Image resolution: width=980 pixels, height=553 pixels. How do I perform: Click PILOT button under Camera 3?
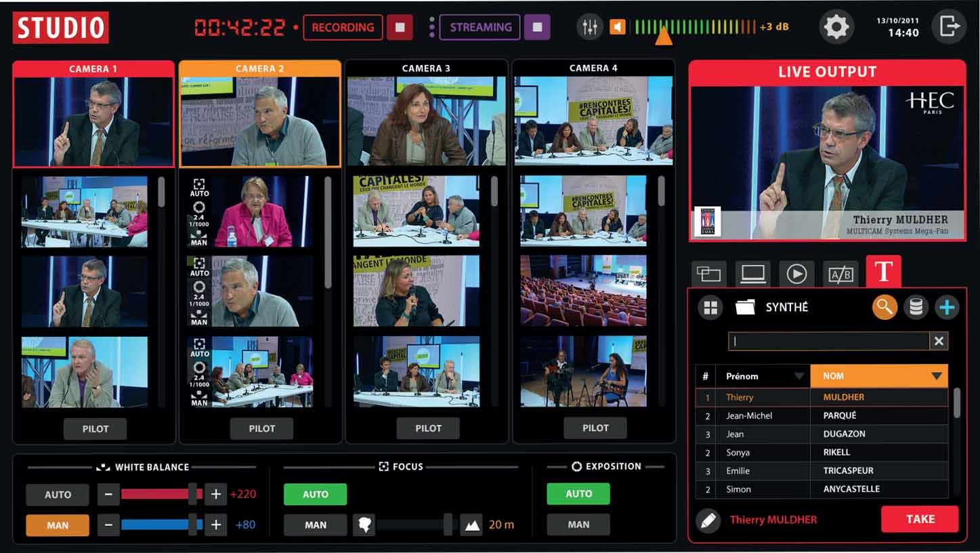[x=428, y=428]
